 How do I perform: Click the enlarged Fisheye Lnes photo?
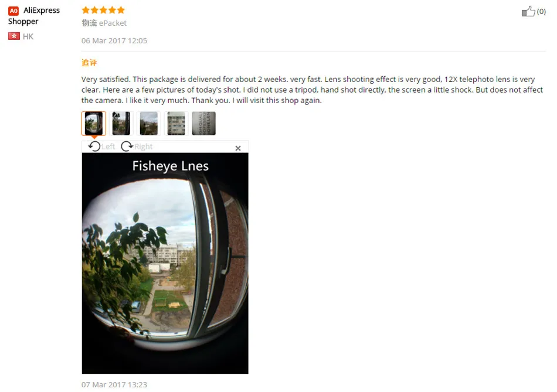coord(165,263)
